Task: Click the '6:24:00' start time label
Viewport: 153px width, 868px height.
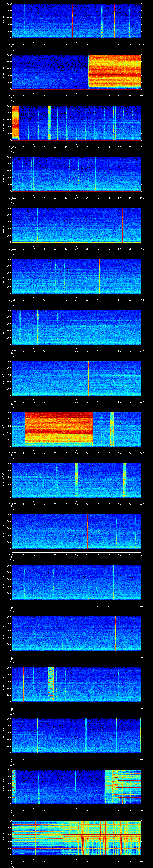Action: 12,861
